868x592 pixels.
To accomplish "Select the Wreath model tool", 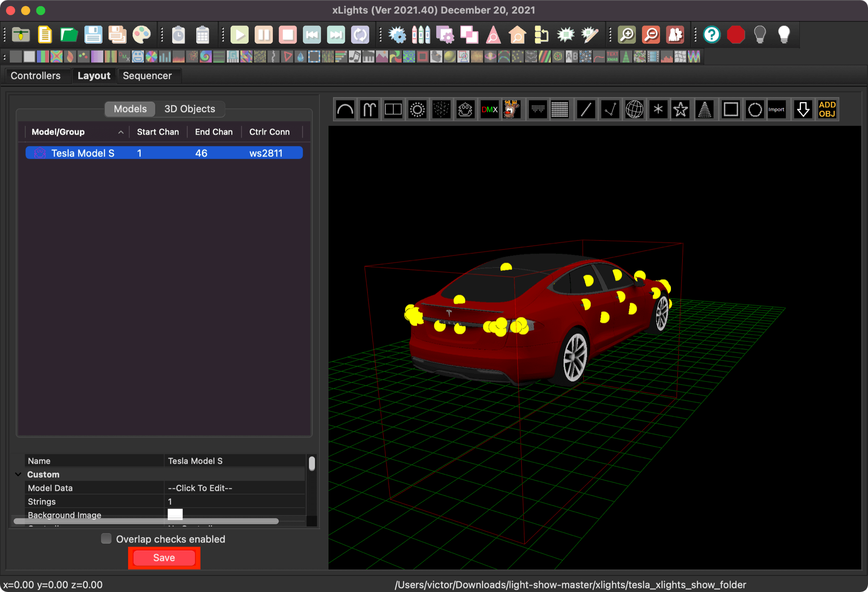I will (754, 110).
